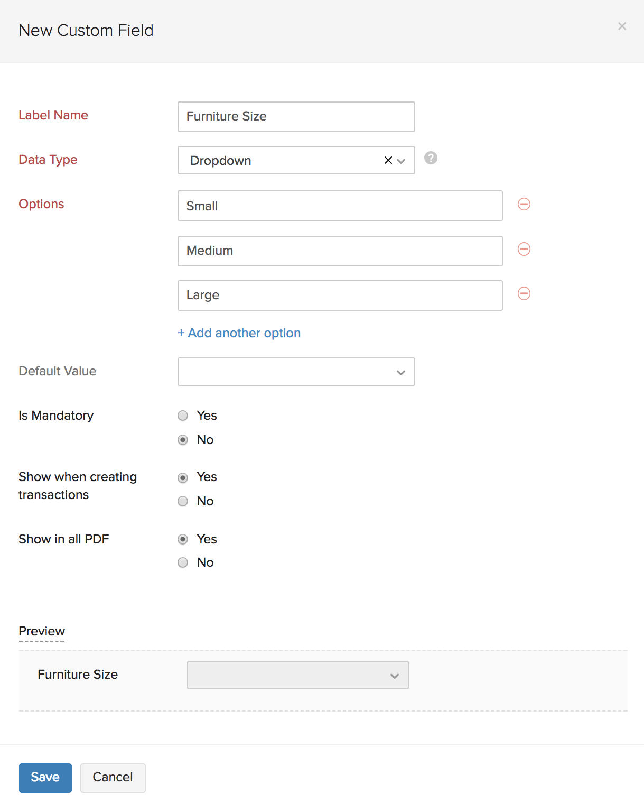Click the Label Name input field

tap(296, 117)
